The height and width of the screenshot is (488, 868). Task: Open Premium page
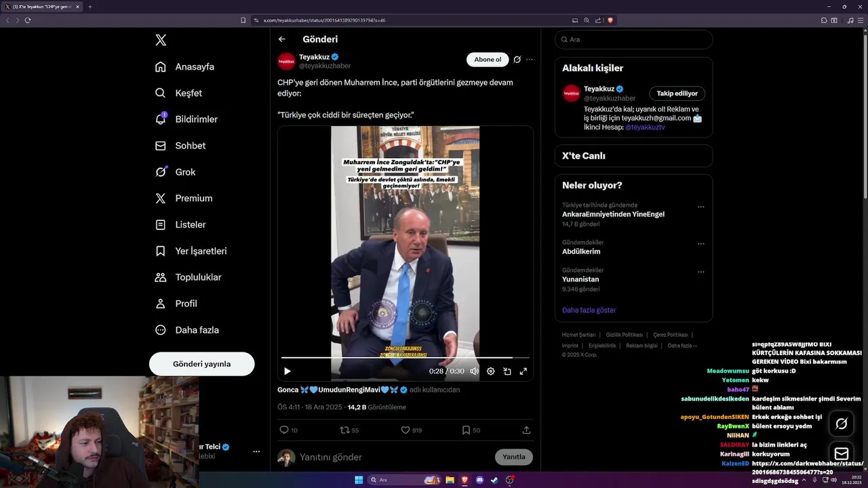point(183,199)
